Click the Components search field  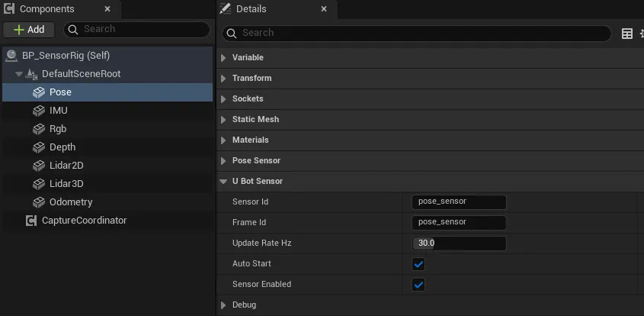click(x=136, y=29)
